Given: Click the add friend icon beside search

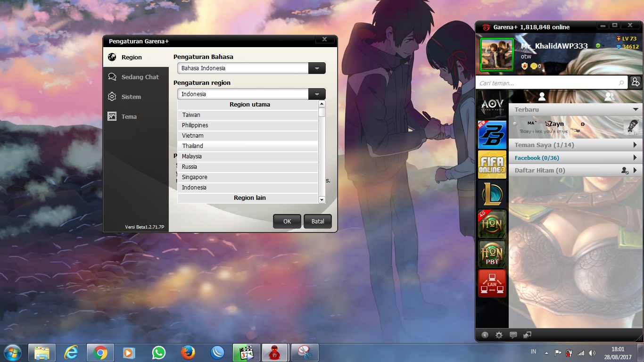Looking at the screenshot, I should [x=636, y=82].
